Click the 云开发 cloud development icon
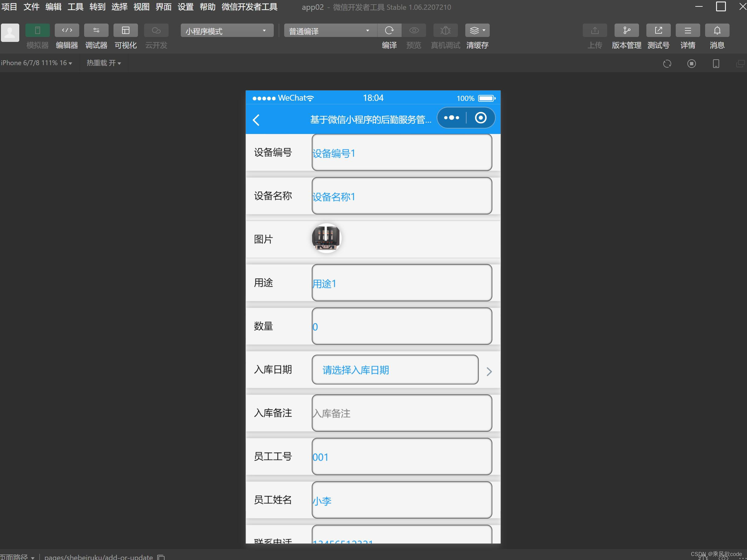Viewport: 747px width, 560px height. click(156, 30)
